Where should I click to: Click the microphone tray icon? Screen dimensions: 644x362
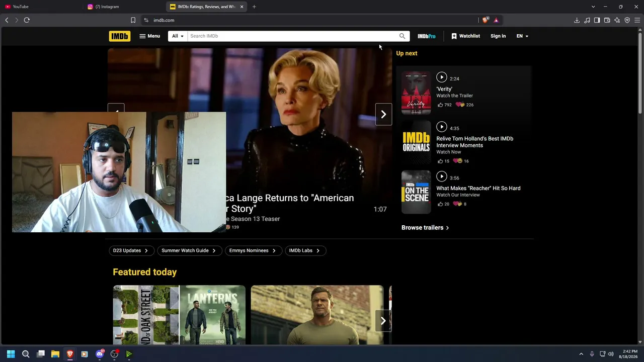pos(592,354)
